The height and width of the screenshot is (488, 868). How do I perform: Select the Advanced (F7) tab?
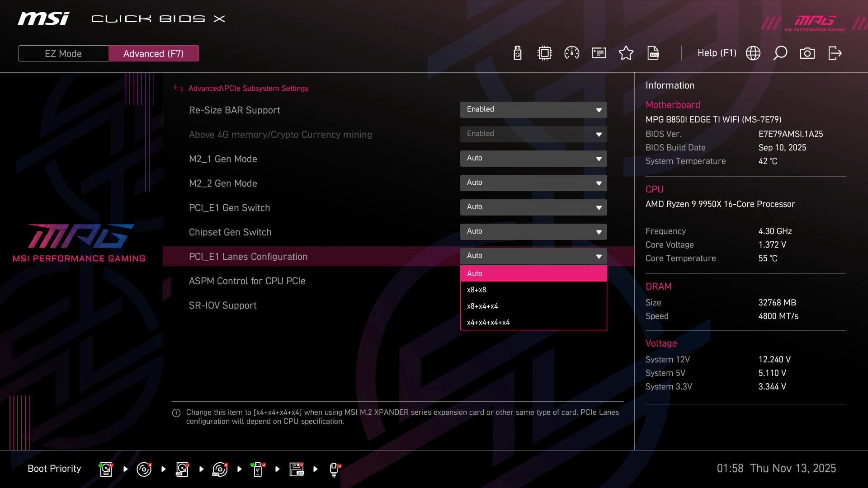(154, 53)
